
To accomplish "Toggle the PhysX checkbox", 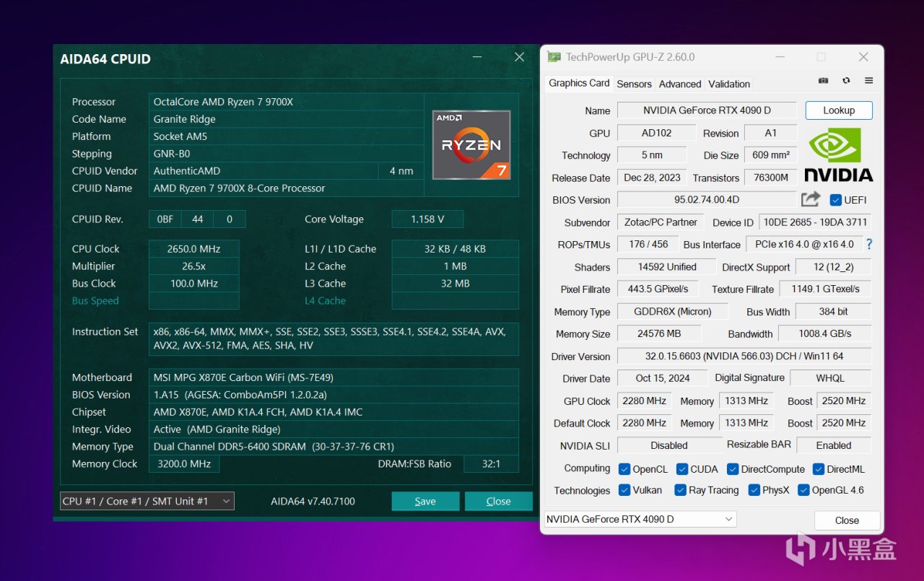I will [754, 490].
